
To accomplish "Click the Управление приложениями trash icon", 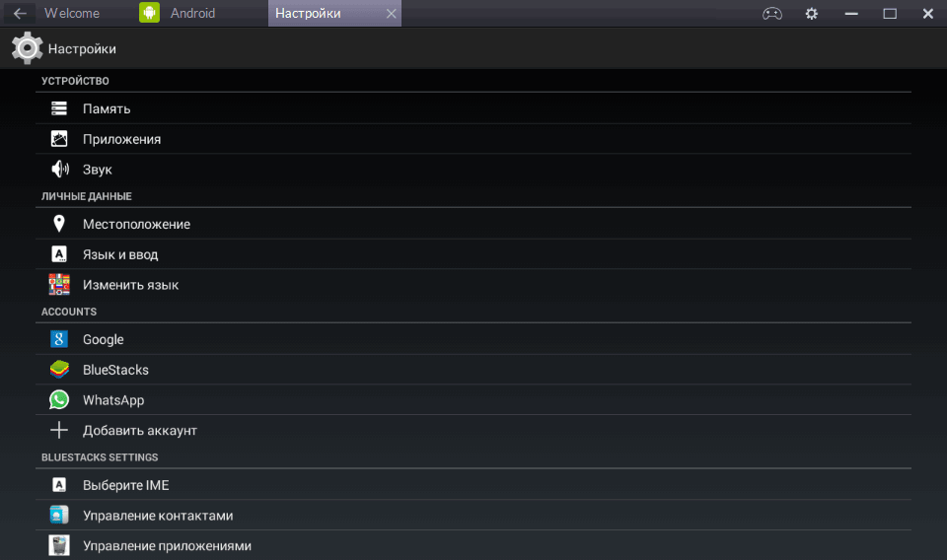I will [59, 545].
